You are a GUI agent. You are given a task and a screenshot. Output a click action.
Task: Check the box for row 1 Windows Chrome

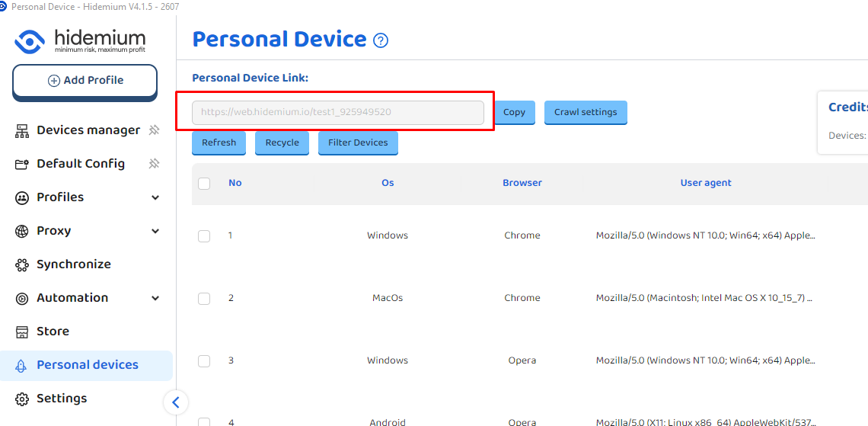pos(204,236)
